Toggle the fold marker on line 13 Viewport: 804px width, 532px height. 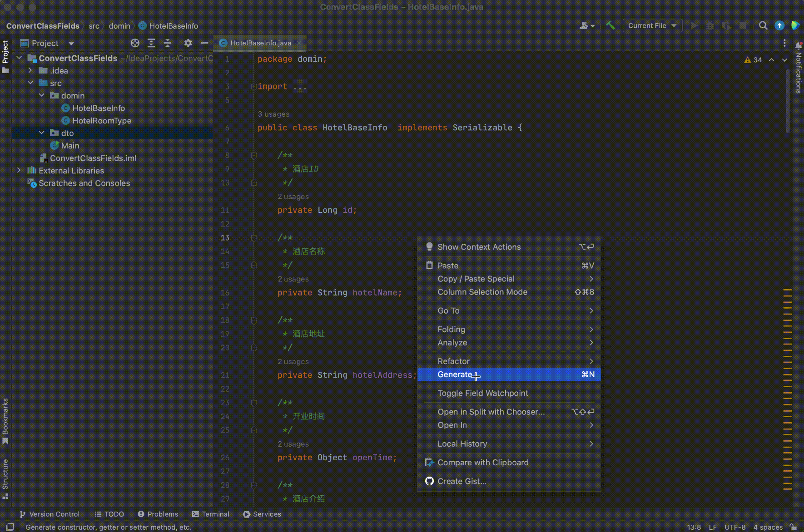pyautogui.click(x=254, y=238)
